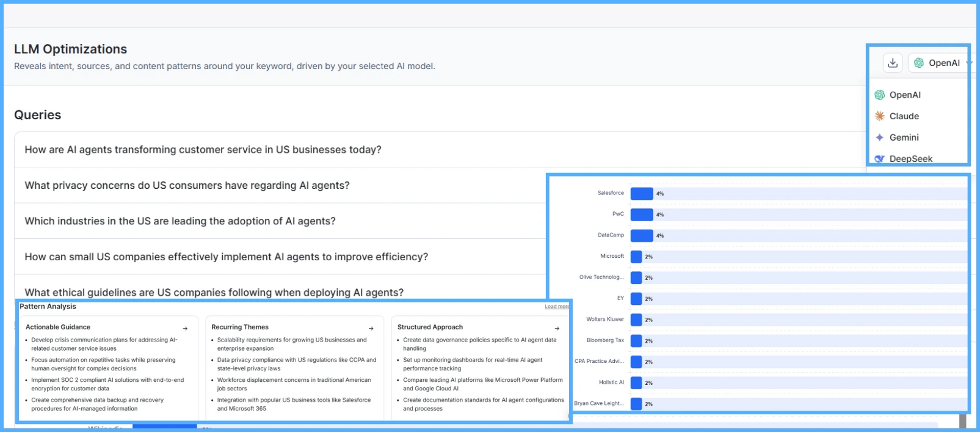The image size is (980, 432).
Task: Click the Claude starburst icon
Action: click(880, 116)
